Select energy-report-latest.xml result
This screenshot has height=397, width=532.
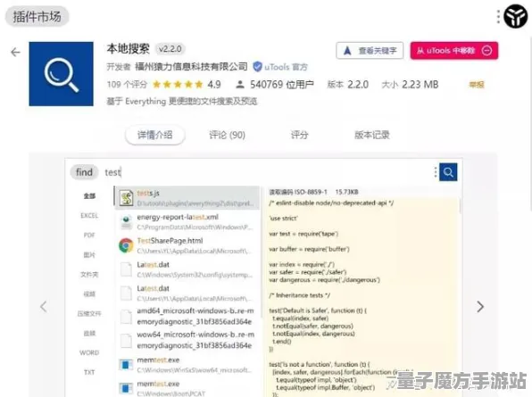coord(187,222)
